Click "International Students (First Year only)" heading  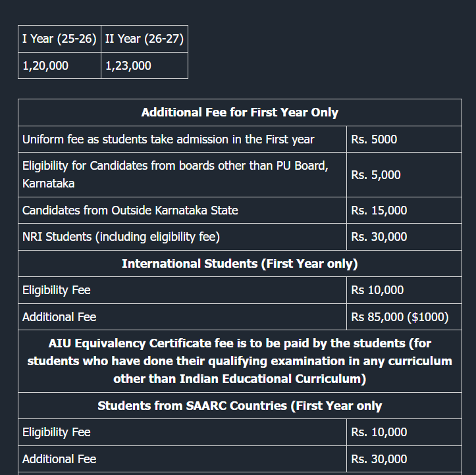click(x=240, y=264)
